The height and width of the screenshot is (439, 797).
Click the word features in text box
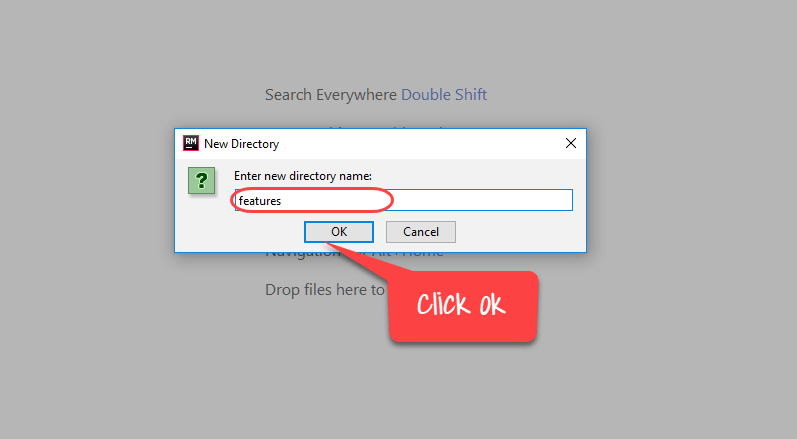pyautogui.click(x=260, y=201)
